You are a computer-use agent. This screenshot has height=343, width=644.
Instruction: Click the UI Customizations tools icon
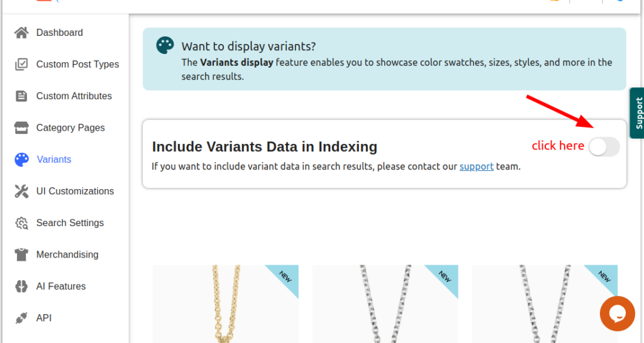click(x=21, y=191)
